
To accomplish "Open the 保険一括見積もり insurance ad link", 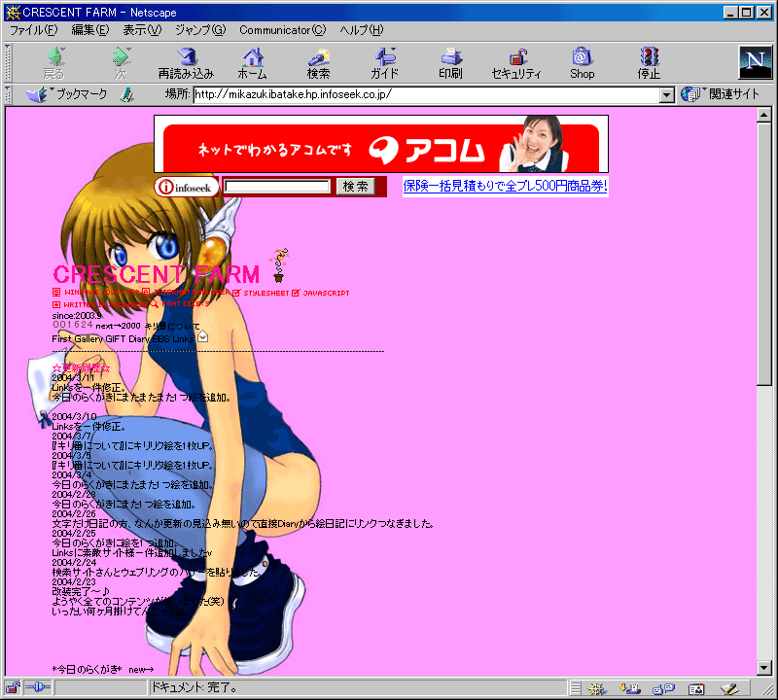I will click(505, 186).
